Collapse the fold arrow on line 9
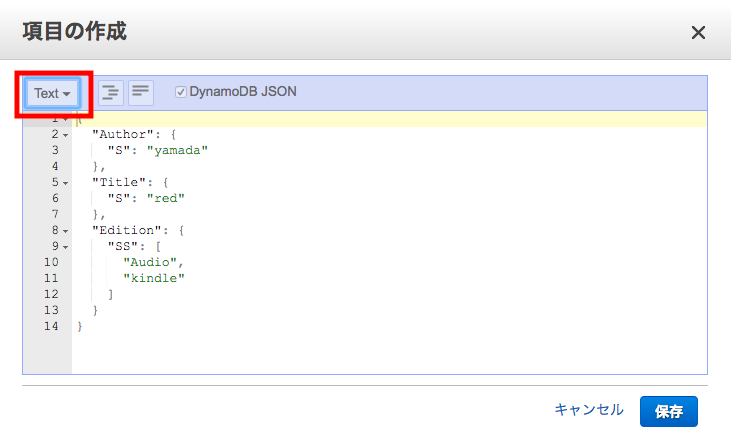 65,247
